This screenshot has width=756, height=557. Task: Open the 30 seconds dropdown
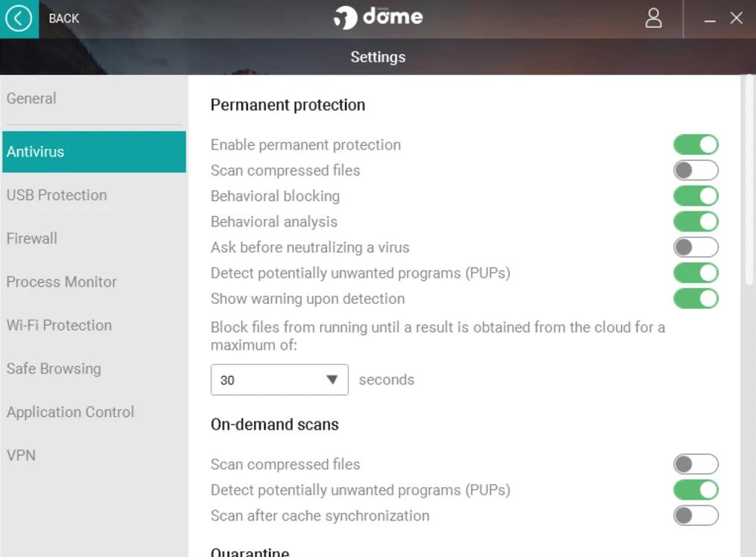click(x=279, y=380)
